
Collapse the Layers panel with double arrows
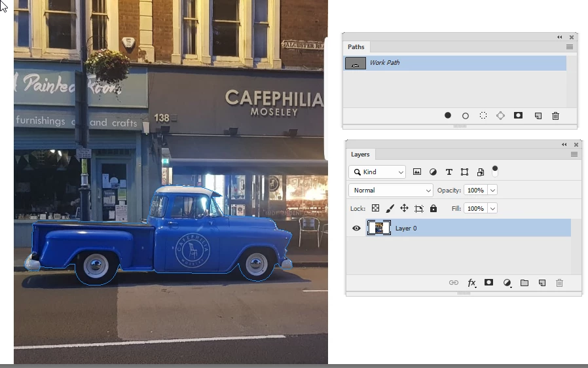pyautogui.click(x=564, y=145)
